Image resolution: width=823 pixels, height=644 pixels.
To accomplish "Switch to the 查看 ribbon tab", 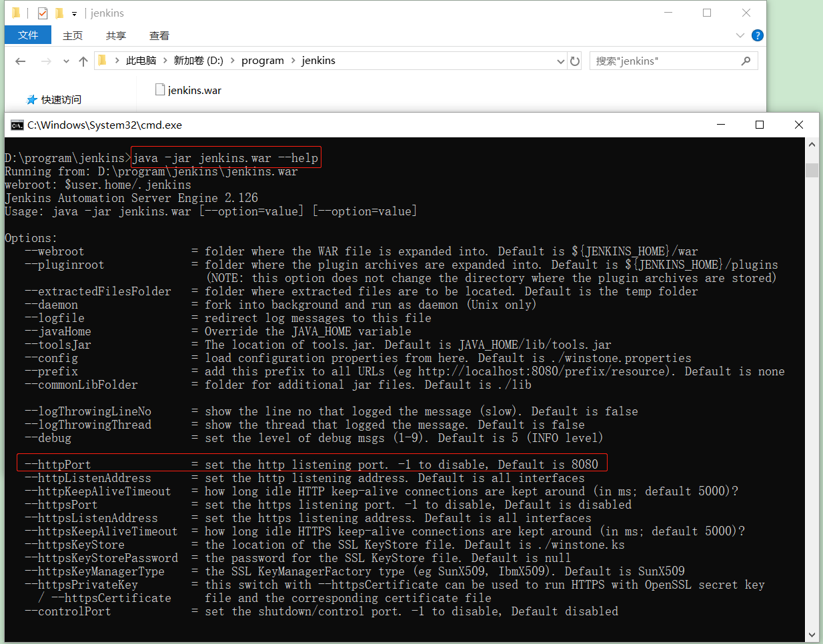I will click(x=159, y=35).
